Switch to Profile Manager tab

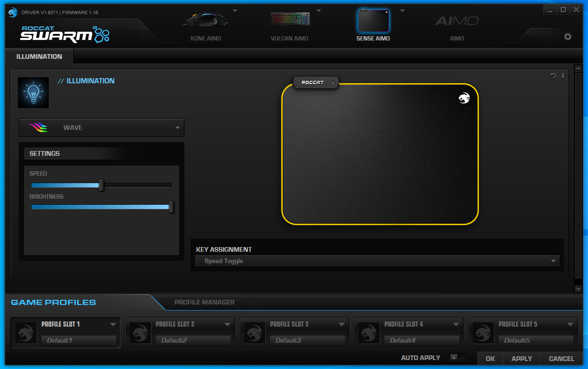coord(204,302)
